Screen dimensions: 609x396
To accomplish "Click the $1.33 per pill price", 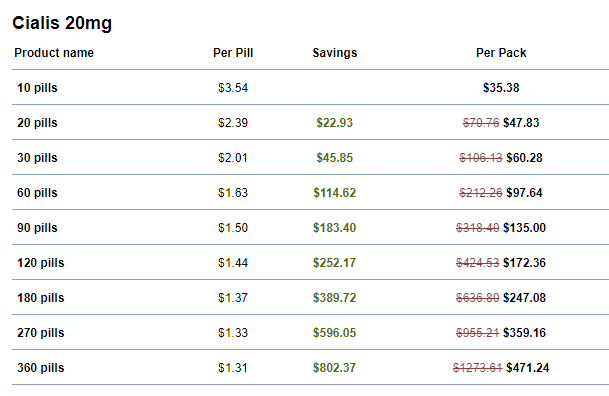I will click(233, 333).
